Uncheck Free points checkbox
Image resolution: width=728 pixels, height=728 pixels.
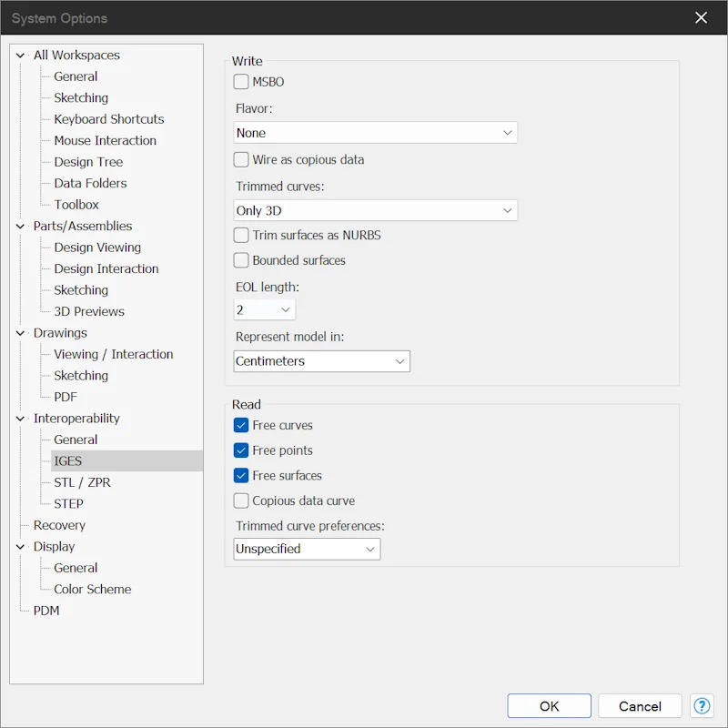point(241,450)
